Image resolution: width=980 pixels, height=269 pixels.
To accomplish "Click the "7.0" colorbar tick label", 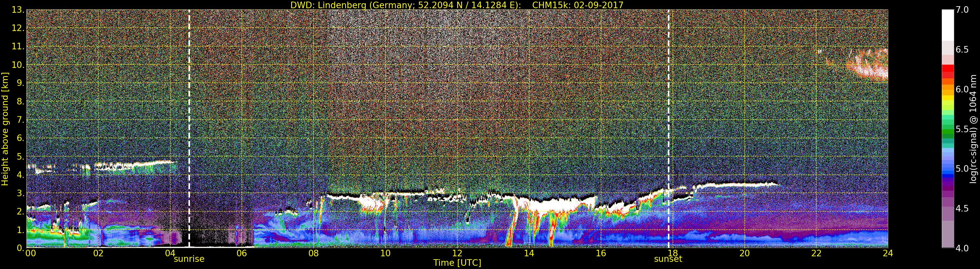I will point(962,10).
